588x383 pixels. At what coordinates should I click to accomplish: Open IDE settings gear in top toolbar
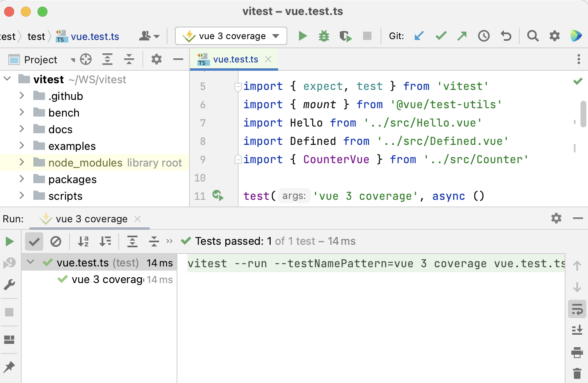pos(555,36)
